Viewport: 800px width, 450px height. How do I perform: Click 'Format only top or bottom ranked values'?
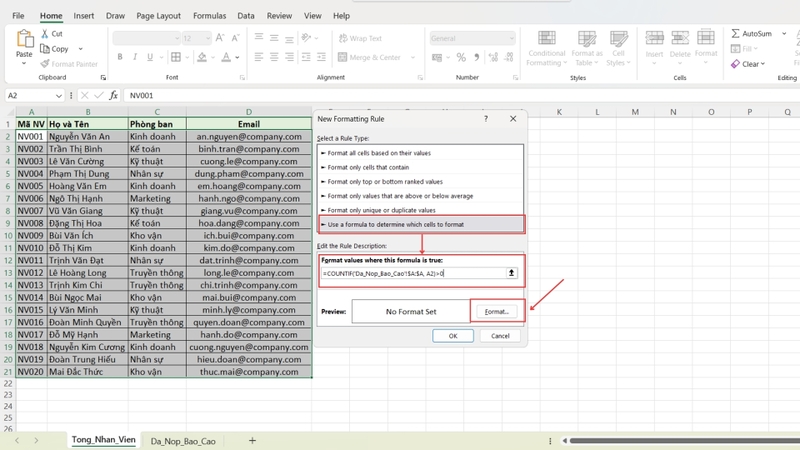[x=420, y=182]
